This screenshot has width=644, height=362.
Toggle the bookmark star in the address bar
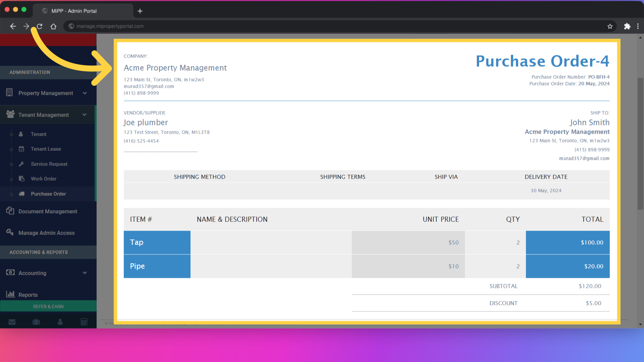610,26
